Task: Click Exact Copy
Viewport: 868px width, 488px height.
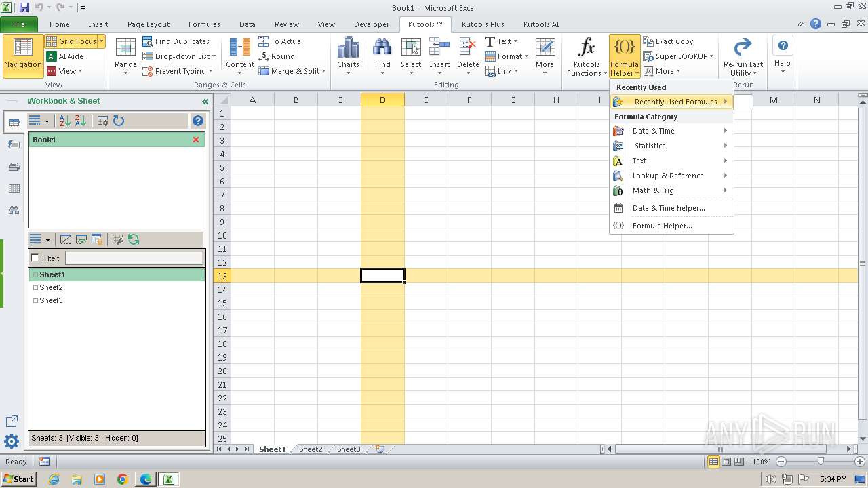Action: tap(668, 41)
